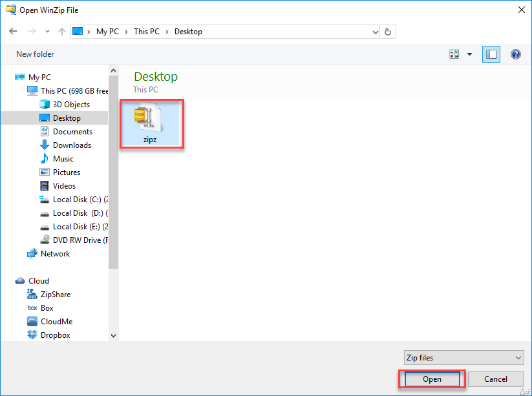This screenshot has width=532, height=396.
Task: Click the 3D Objects cube icon
Action: coord(45,104)
